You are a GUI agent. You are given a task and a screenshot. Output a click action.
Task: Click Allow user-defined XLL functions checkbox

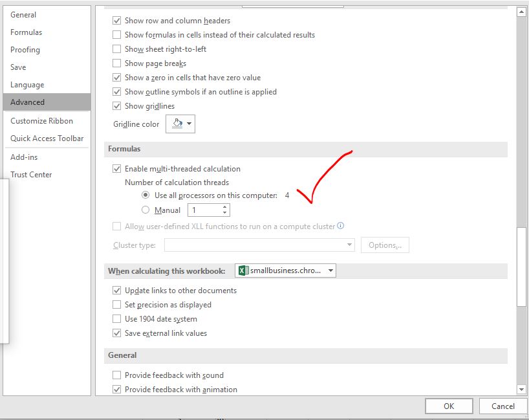(x=117, y=227)
